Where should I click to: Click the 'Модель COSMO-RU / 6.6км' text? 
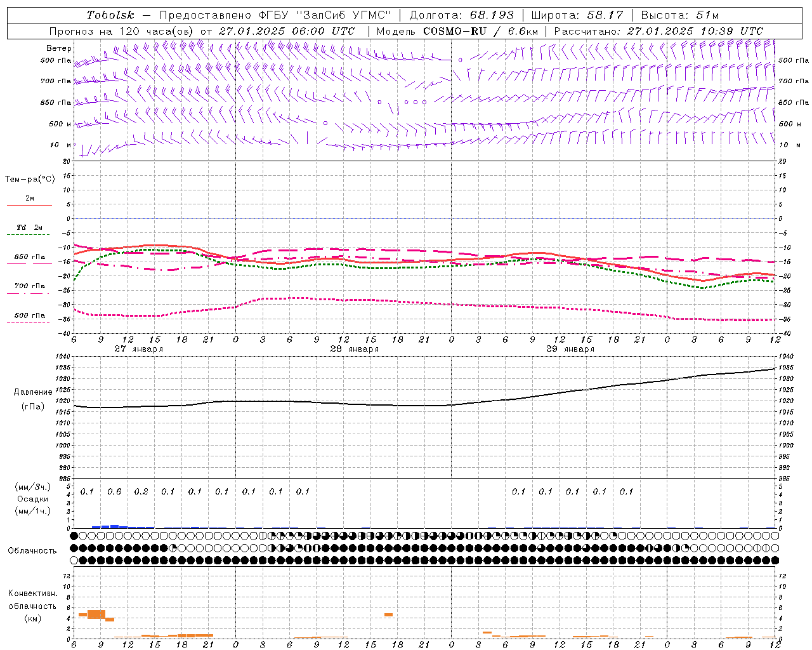(457, 31)
